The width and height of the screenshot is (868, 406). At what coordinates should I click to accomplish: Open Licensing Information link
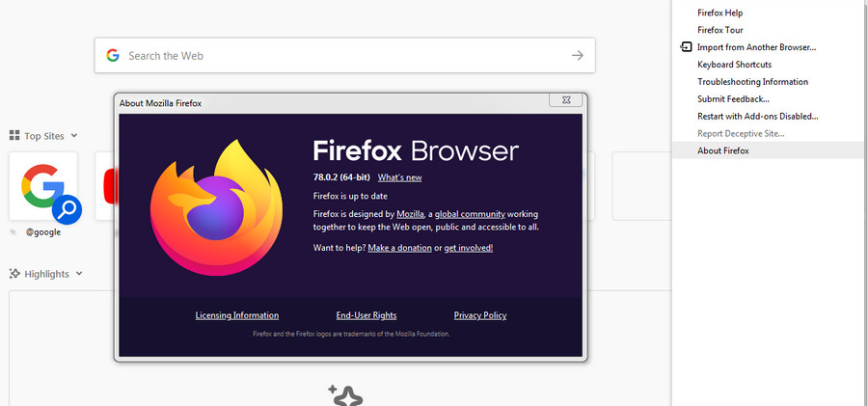tap(237, 315)
